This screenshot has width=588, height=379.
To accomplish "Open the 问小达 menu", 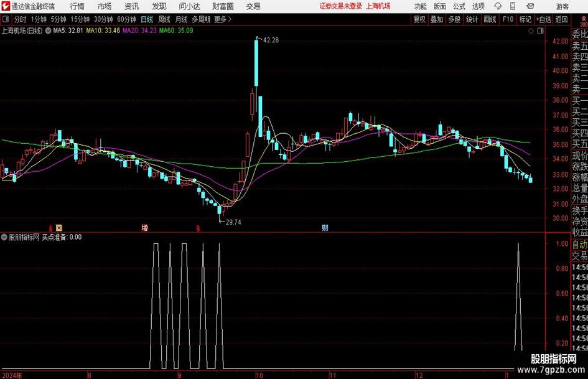I will pos(189,6).
